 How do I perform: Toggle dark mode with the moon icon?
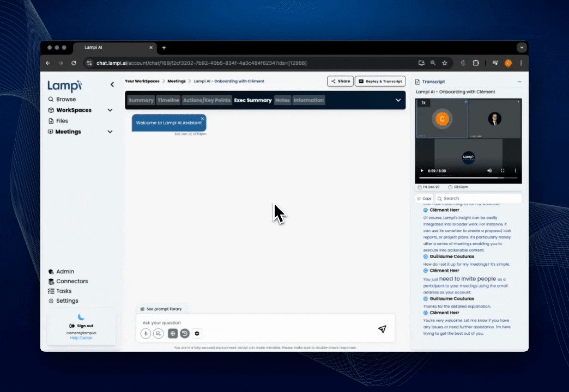[81, 317]
